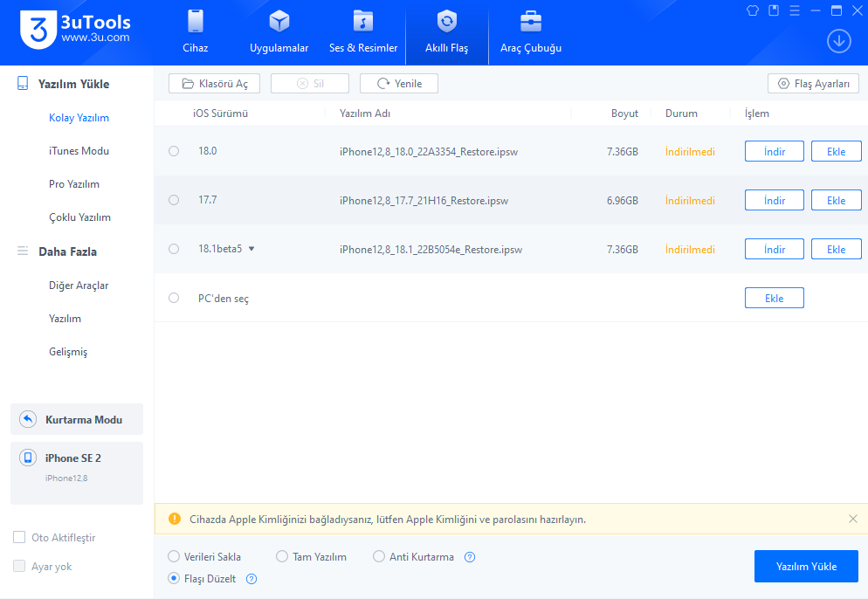Click the Kurtarma Modu back-arrow icon
Image resolution: width=868 pixels, height=599 pixels.
[x=28, y=419]
